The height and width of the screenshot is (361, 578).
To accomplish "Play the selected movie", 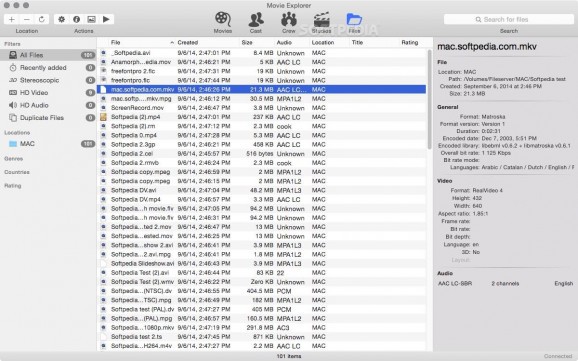I will click(x=106, y=19).
